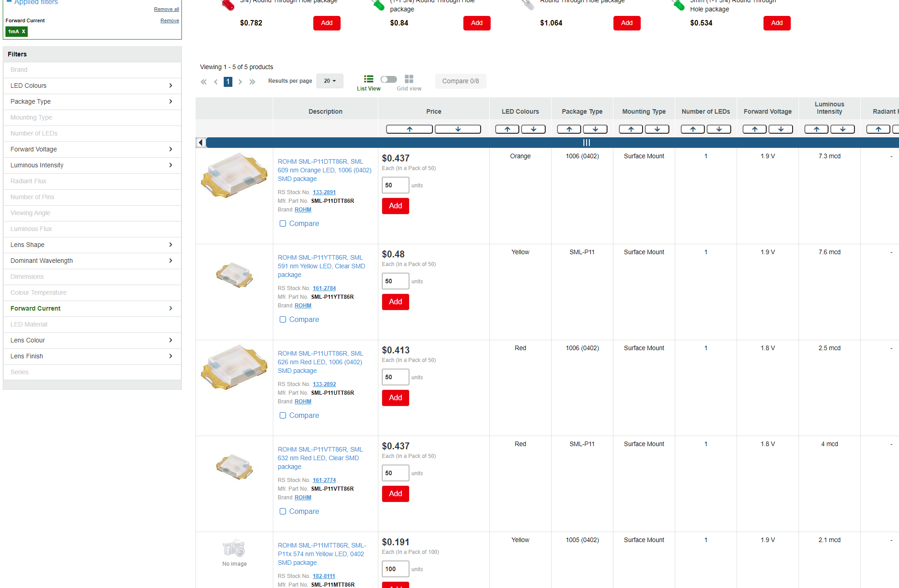Go to first page of results
The image size is (899, 588).
tap(204, 82)
